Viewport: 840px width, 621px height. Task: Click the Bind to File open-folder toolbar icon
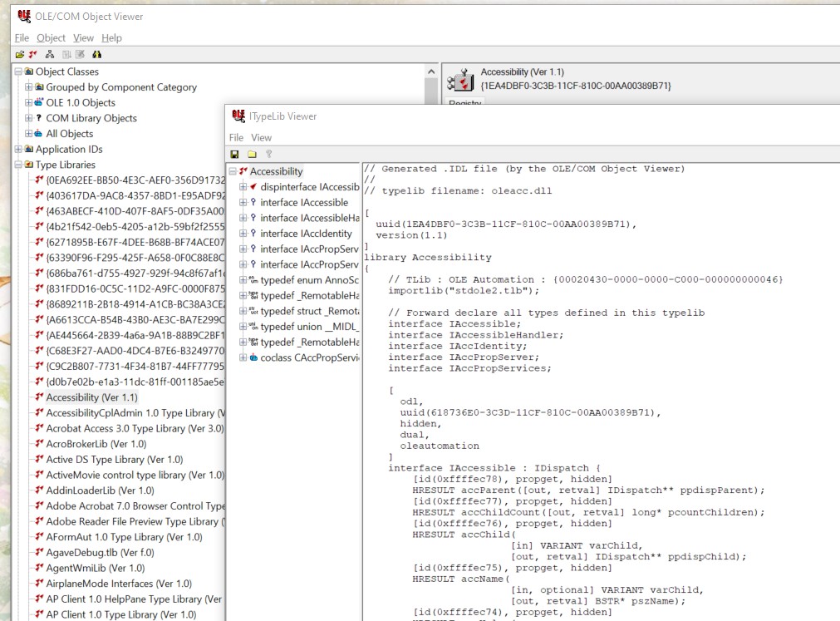pyautogui.click(x=19, y=54)
